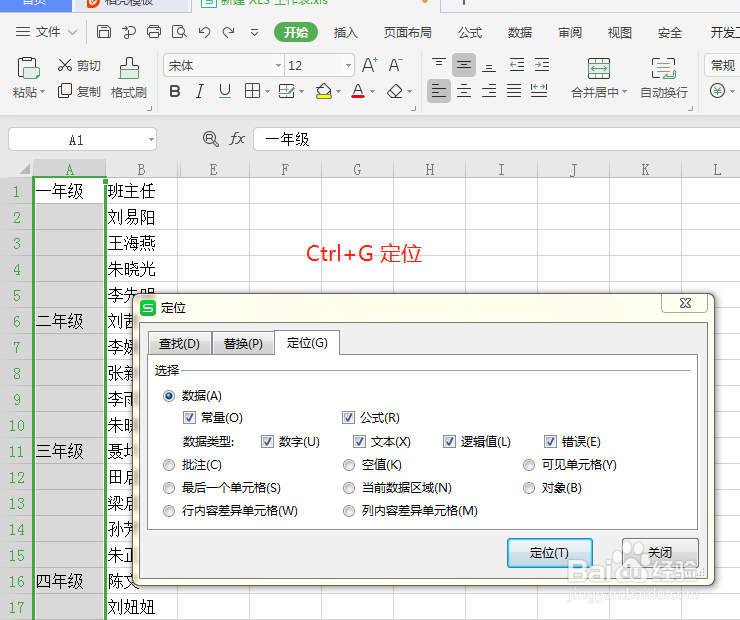Click the Print icon
740x620 pixels.
[x=154, y=32]
